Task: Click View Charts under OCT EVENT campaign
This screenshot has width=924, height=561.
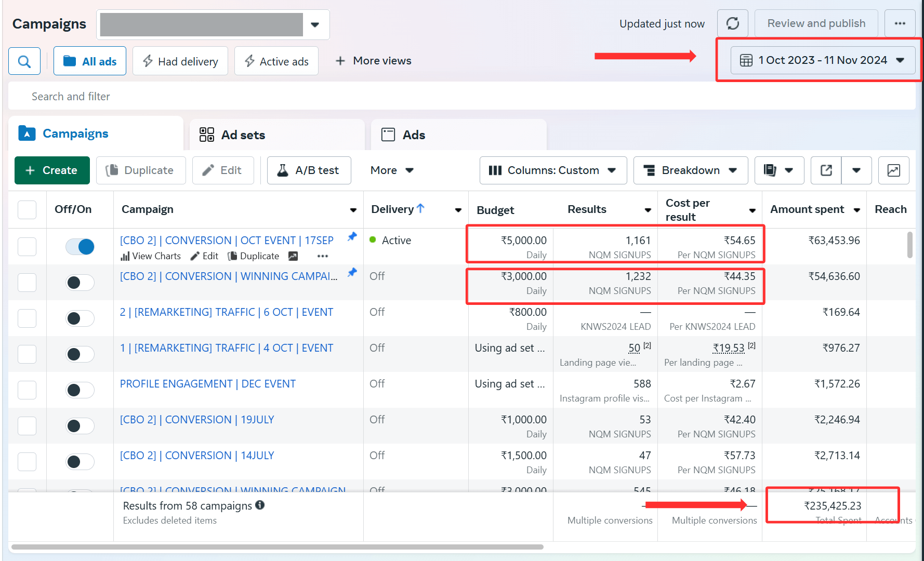Action: point(151,256)
